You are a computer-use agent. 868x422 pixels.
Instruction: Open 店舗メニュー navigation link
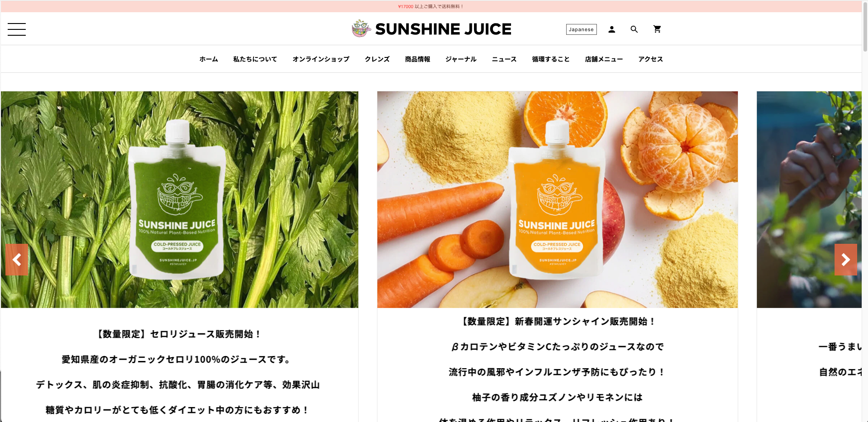[x=604, y=59]
